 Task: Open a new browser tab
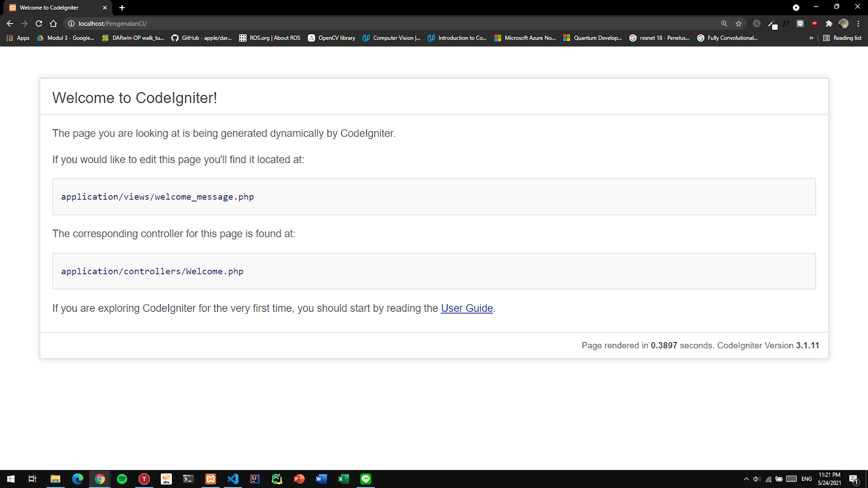click(x=122, y=8)
